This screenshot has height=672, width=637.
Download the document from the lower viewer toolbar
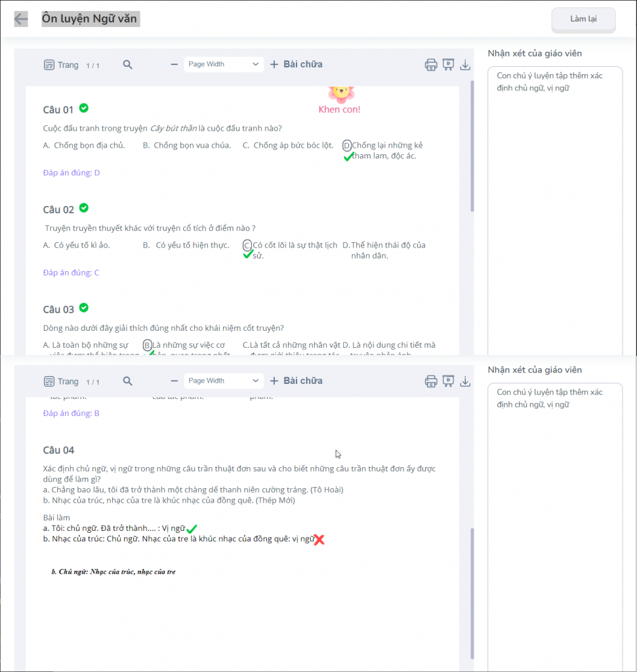pyautogui.click(x=465, y=381)
